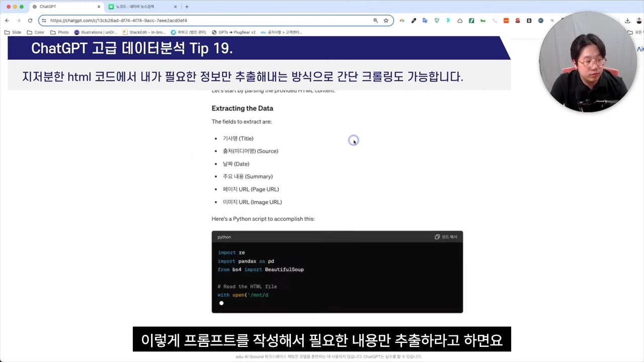Open the Google Translate extension
The image size is (644, 362).
point(425,21)
